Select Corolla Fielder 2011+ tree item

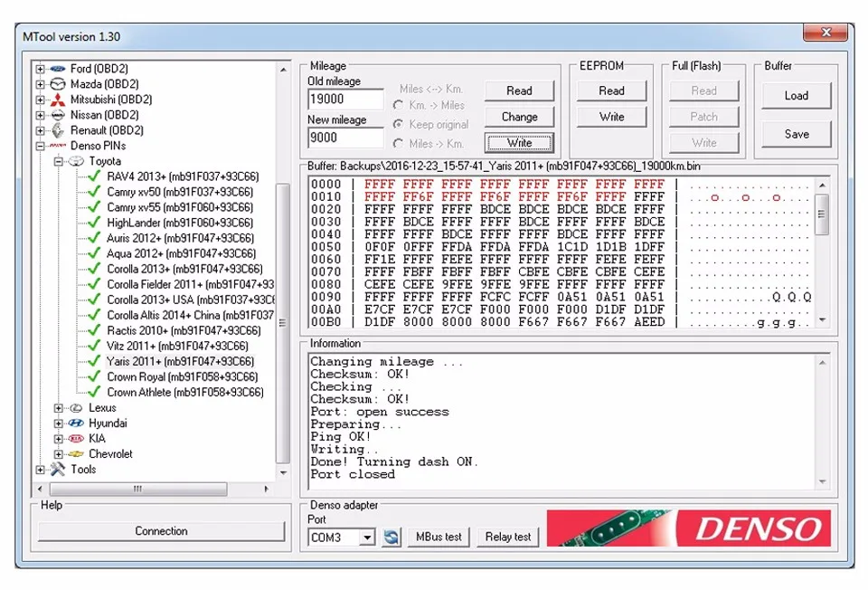coord(191,284)
